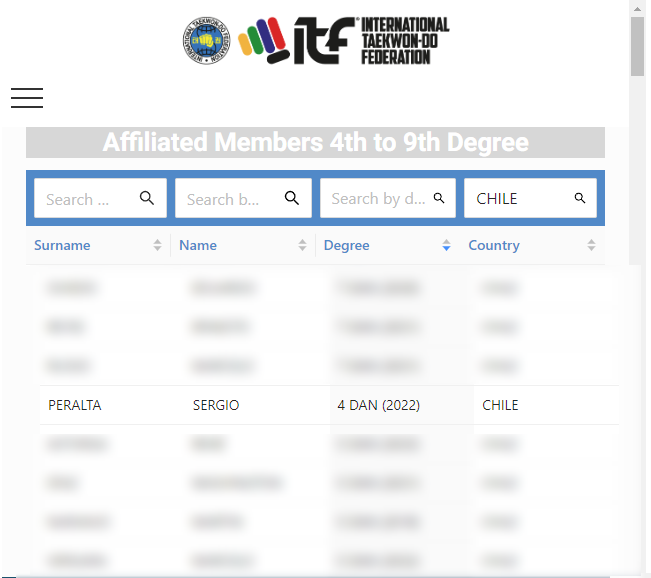Image resolution: width=651 pixels, height=578 pixels.
Task: Toggle sort arrows on Surname column
Action: pos(157,245)
